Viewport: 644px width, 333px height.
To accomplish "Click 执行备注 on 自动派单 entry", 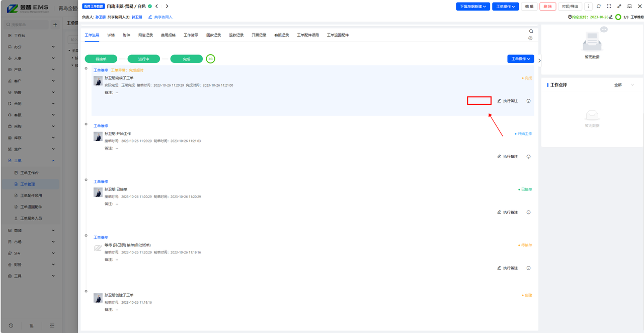I will [507, 268].
